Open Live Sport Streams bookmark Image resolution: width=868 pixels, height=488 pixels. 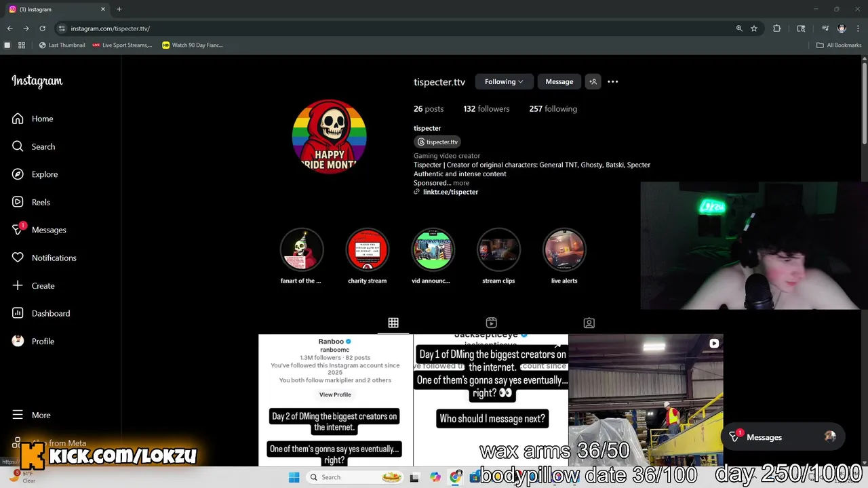(122, 45)
